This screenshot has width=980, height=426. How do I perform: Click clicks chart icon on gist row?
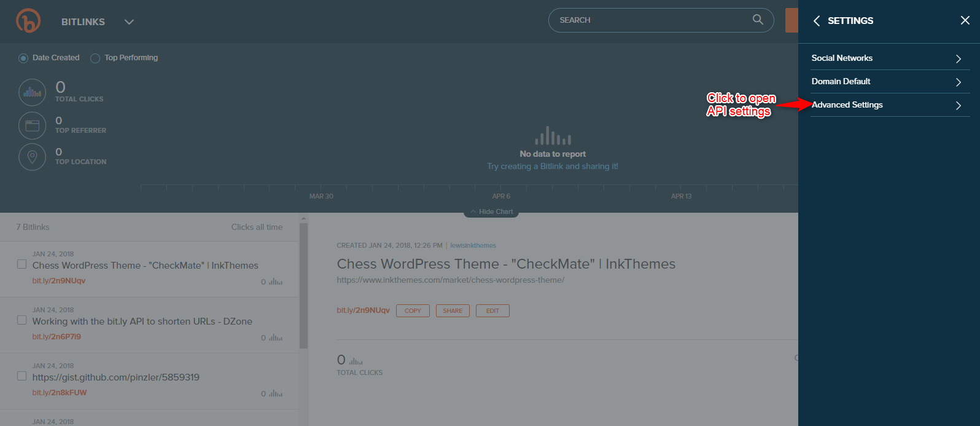coord(276,394)
